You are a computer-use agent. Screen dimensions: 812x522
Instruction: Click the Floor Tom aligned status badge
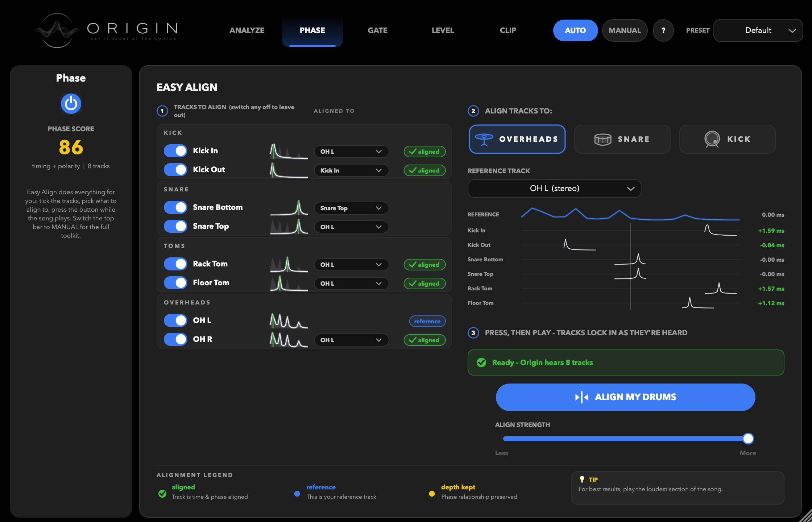click(x=424, y=283)
